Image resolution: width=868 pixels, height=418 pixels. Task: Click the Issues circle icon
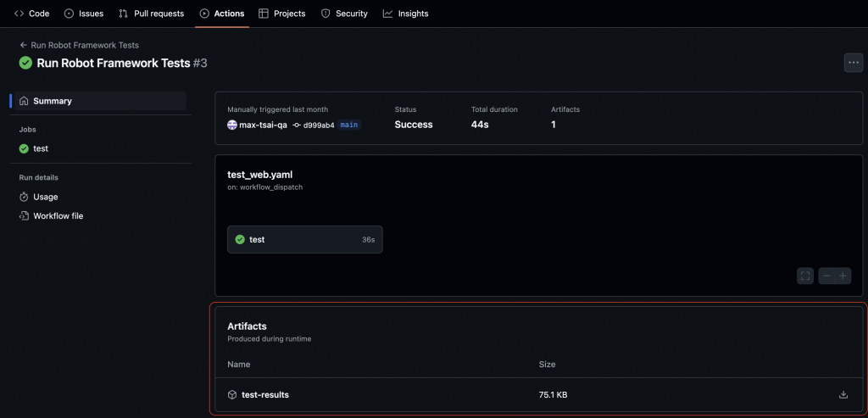[x=69, y=14]
